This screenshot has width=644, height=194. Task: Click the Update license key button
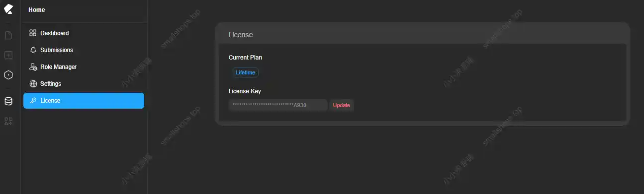pyautogui.click(x=342, y=105)
